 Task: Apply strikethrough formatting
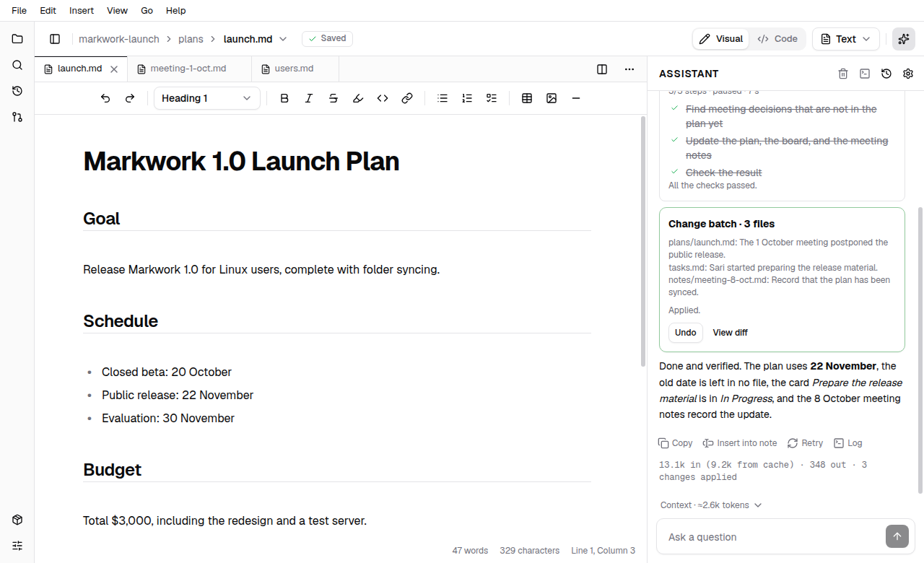point(334,98)
